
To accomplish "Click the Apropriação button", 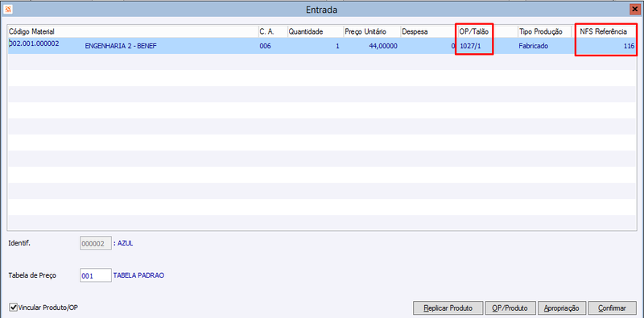I will tap(561, 308).
